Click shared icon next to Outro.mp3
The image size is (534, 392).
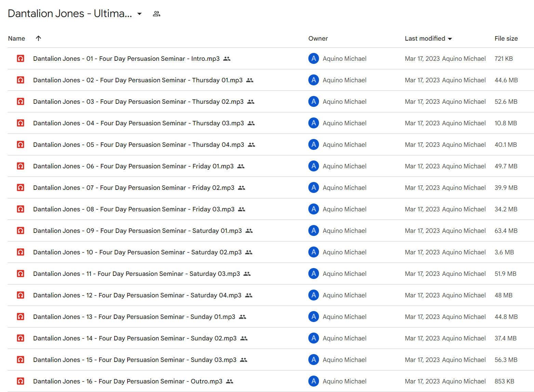229,381
